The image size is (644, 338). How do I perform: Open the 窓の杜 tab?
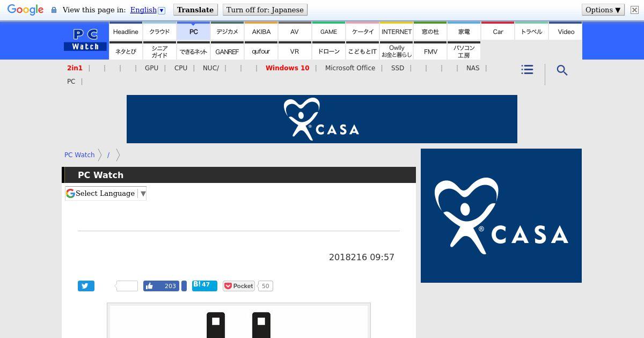coord(430,32)
